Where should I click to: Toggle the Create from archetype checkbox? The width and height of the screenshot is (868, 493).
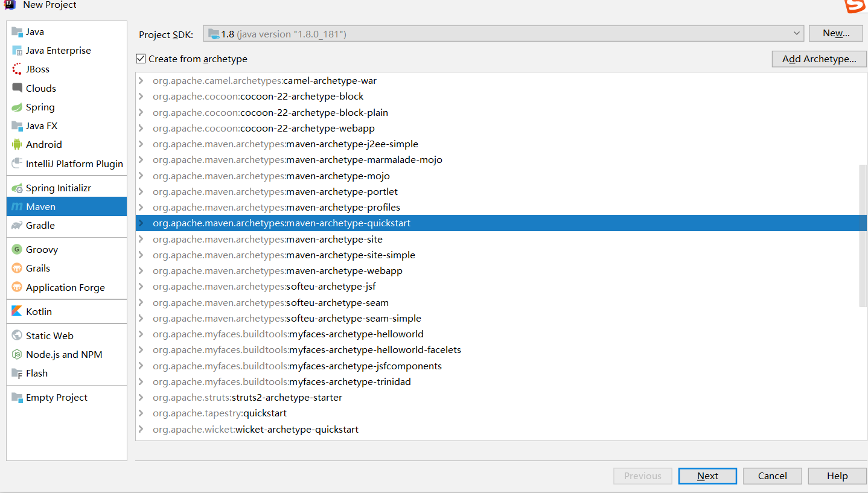(141, 59)
